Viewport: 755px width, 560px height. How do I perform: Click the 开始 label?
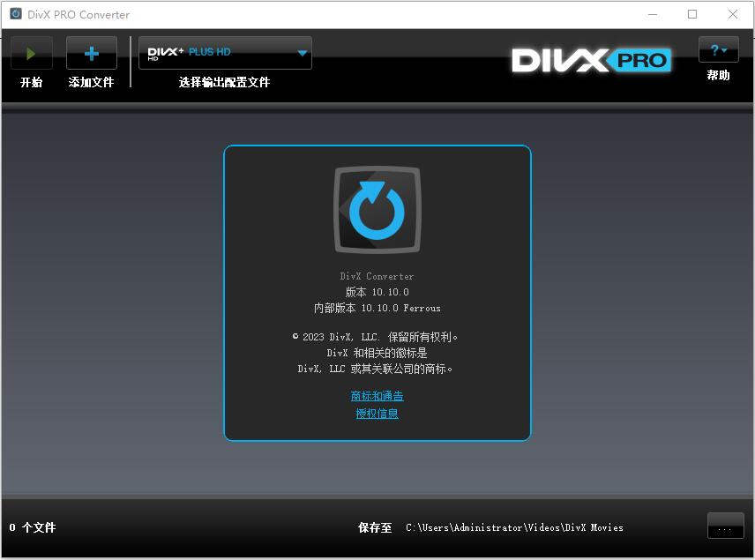coord(31,82)
